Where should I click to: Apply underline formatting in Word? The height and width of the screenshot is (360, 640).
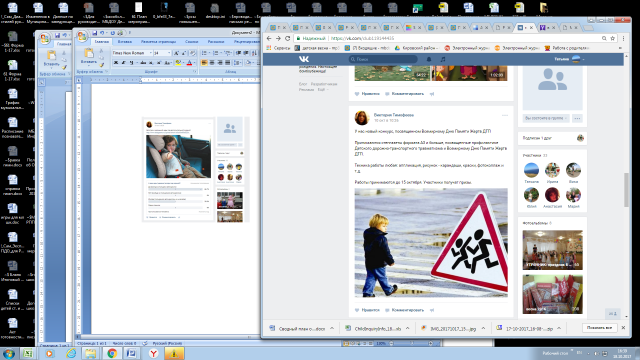click(x=131, y=63)
